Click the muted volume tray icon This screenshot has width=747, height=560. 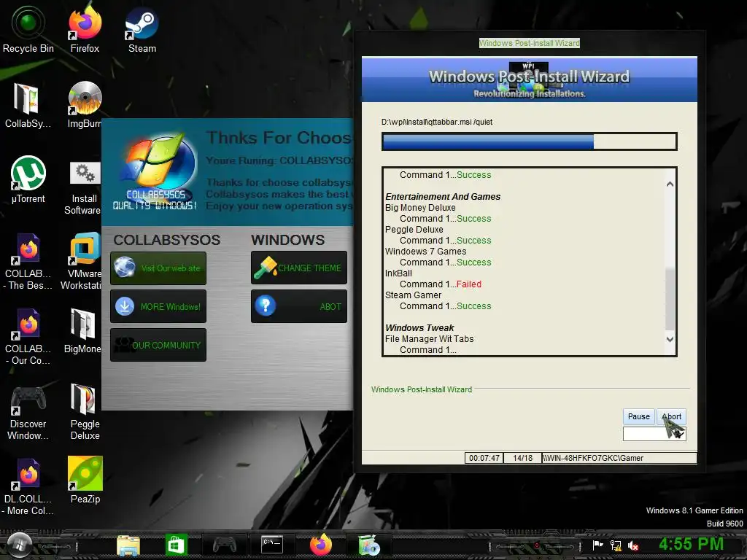pos(634,545)
